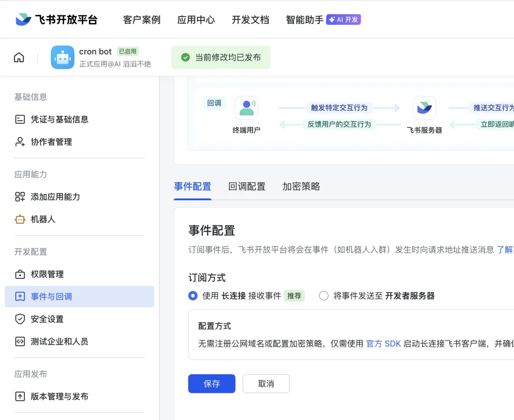Click the 已启用 status tag
514x420 pixels.
(x=128, y=51)
